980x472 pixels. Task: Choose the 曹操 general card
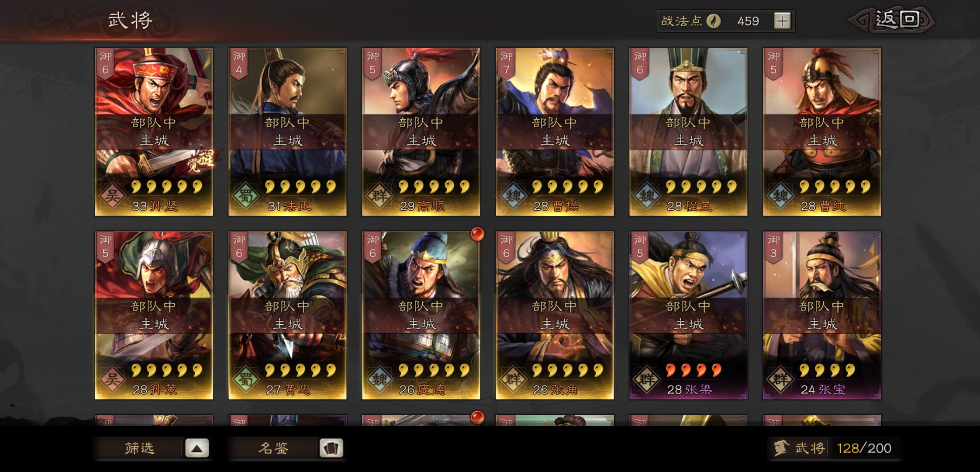coord(555,132)
